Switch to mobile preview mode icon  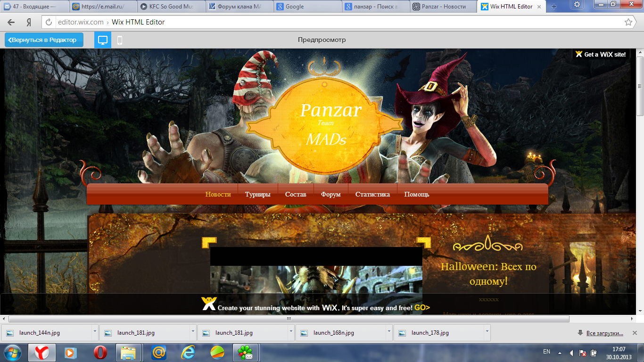coord(120,40)
